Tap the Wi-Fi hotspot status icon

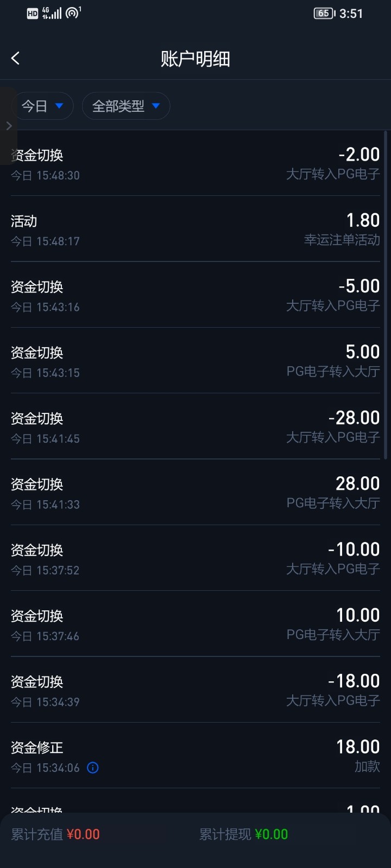(73, 13)
